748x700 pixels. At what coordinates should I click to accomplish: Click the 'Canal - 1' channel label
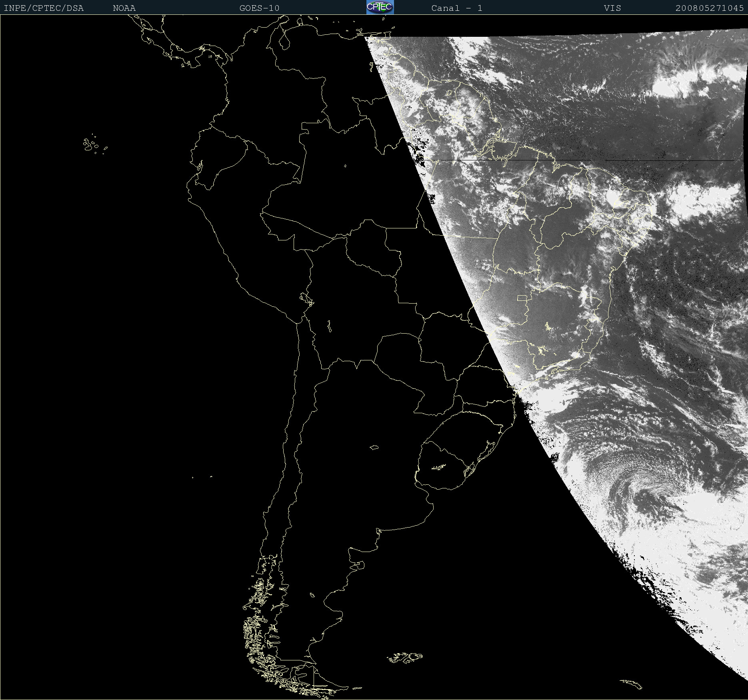click(x=457, y=8)
